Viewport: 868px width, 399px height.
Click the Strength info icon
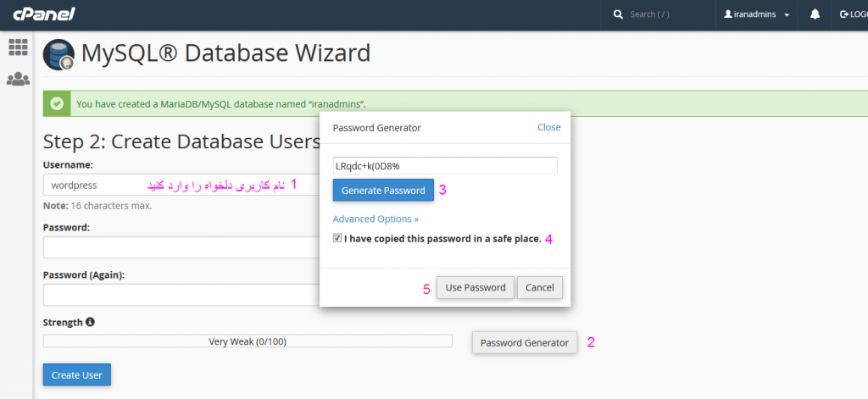click(x=90, y=322)
